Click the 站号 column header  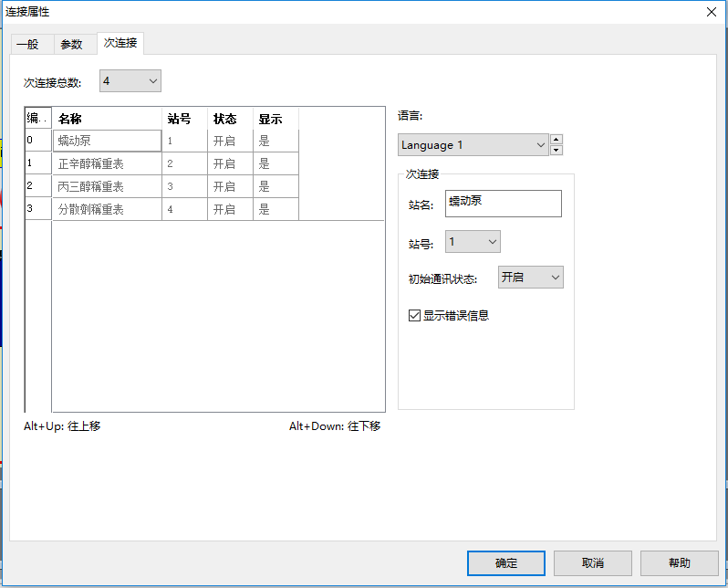click(x=184, y=119)
